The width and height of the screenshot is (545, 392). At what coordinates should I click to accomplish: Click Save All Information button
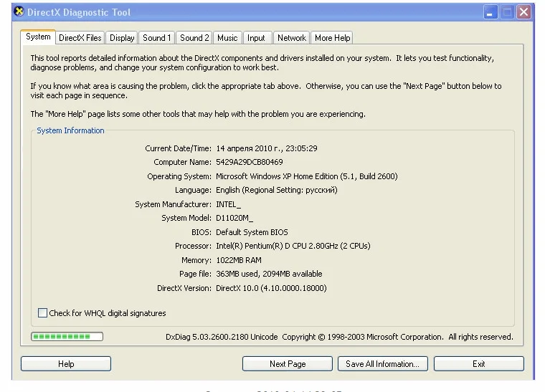[x=383, y=364]
